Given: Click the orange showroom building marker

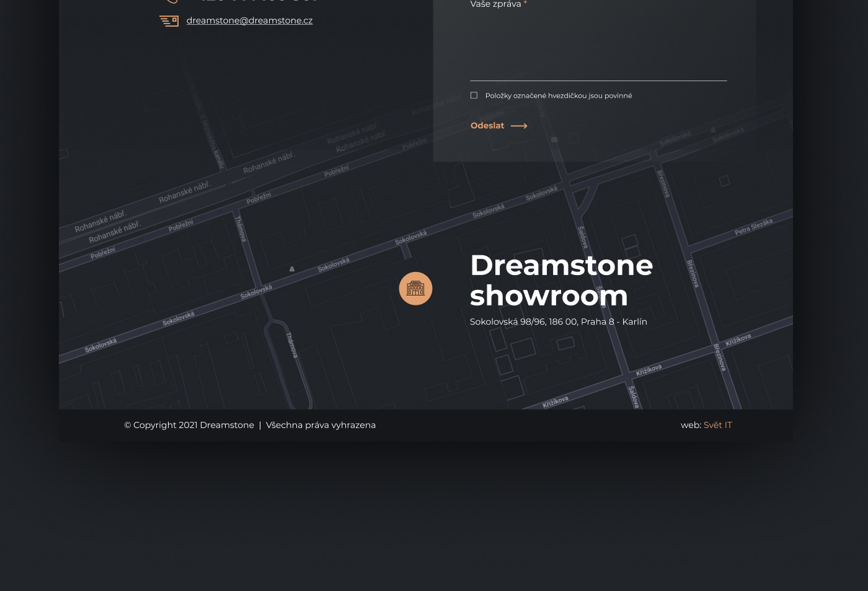Looking at the screenshot, I should coord(415,289).
